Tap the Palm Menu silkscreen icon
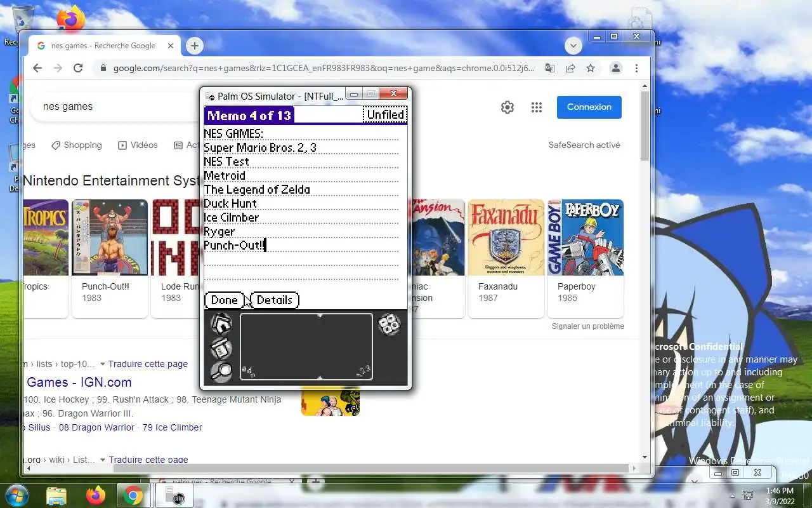This screenshot has height=508, width=812. point(221,348)
